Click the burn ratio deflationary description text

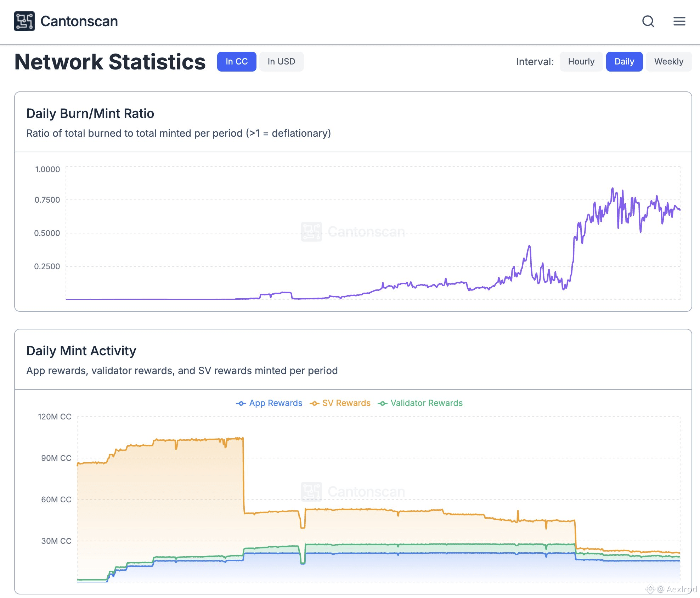pyautogui.click(x=179, y=133)
